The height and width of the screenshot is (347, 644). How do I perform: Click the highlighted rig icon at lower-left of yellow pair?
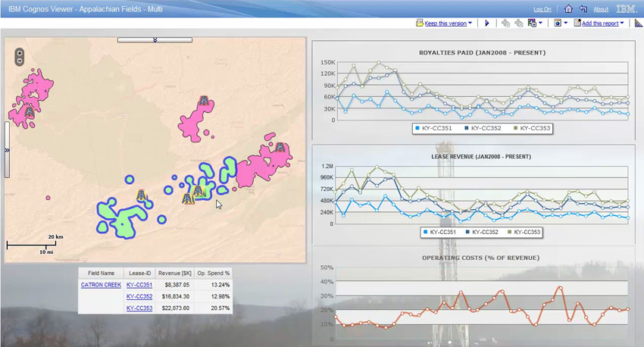pos(188,199)
